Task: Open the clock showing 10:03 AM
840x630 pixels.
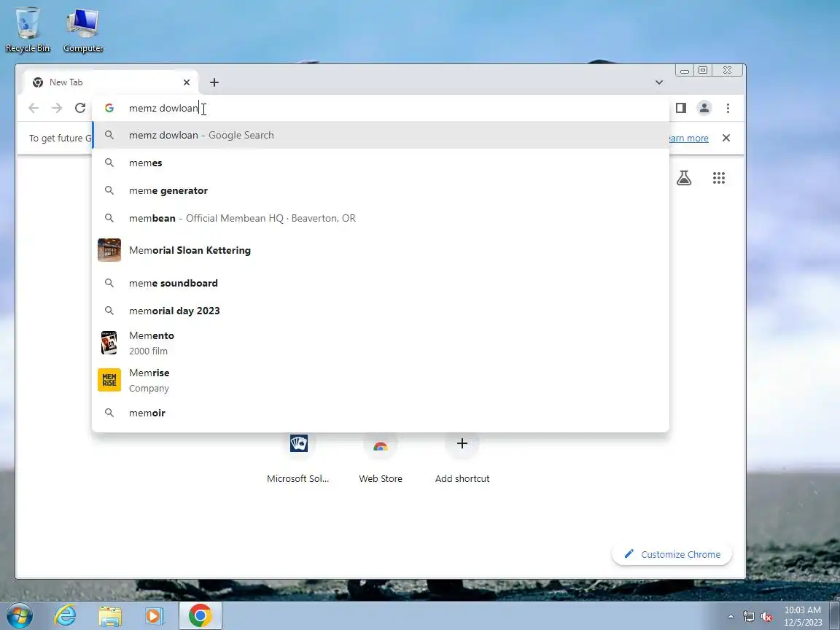Action: 803,616
